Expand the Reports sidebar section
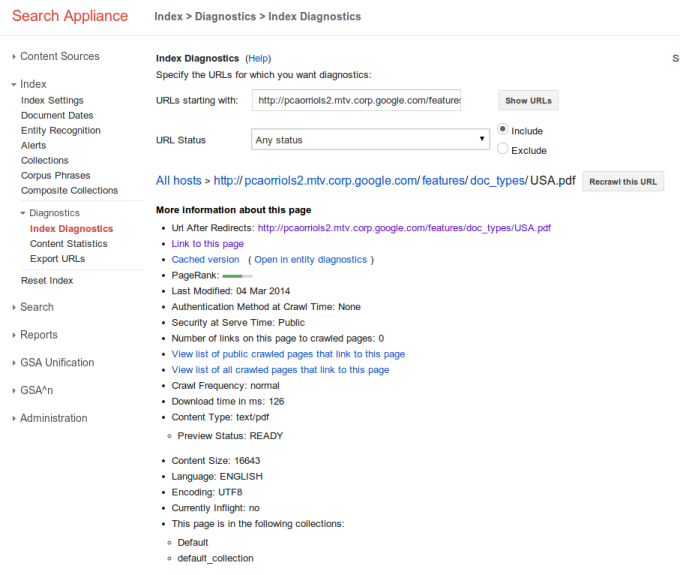This screenshot has width=680, height=575. point(39,335)
